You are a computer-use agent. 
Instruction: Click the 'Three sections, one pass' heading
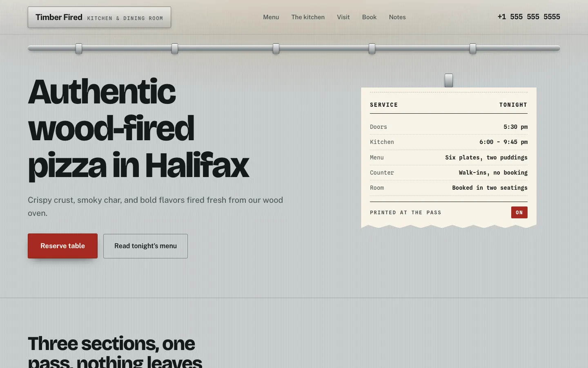[115, 352]
